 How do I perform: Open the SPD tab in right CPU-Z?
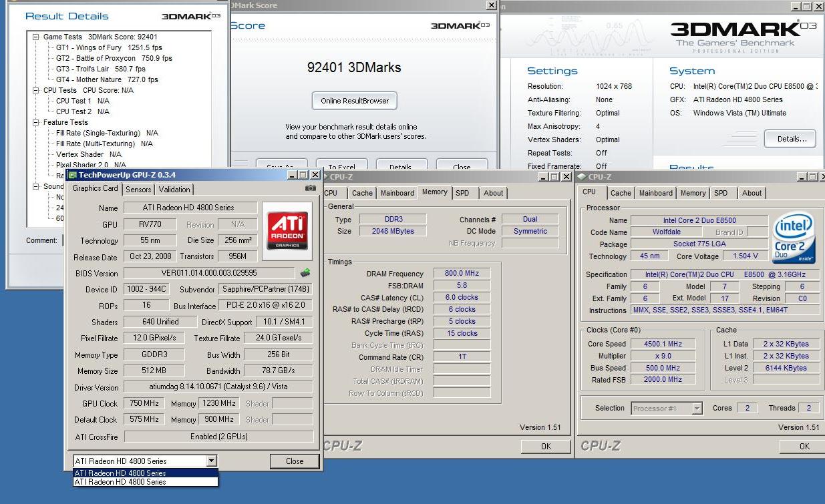(721, 193)
